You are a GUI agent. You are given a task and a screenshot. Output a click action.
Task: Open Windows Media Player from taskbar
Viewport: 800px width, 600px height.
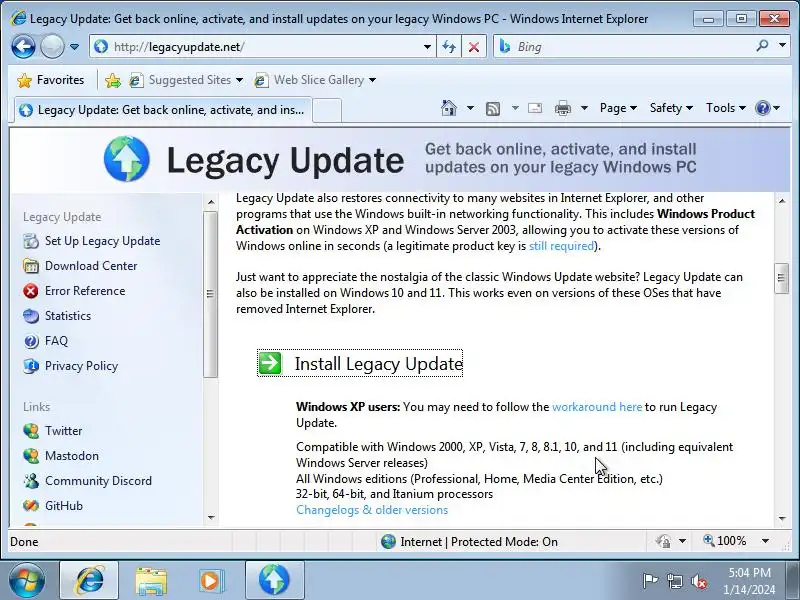pyautogui.click(x=210, y=581)
